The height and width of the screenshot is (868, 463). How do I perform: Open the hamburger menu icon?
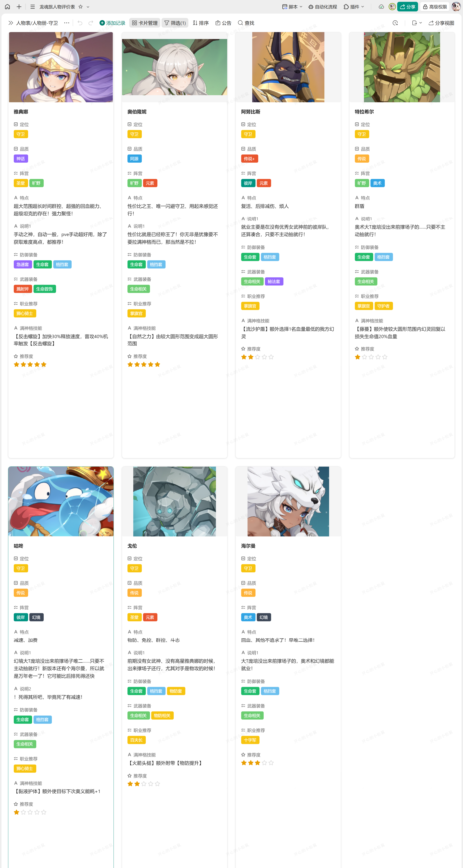tap(32, 7)
